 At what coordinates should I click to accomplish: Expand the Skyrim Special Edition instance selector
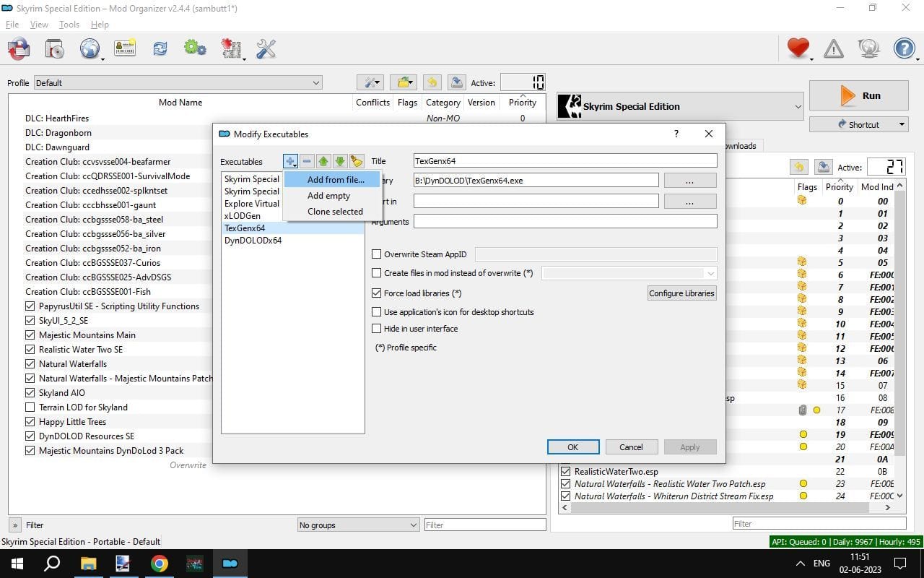pos(797,106)
